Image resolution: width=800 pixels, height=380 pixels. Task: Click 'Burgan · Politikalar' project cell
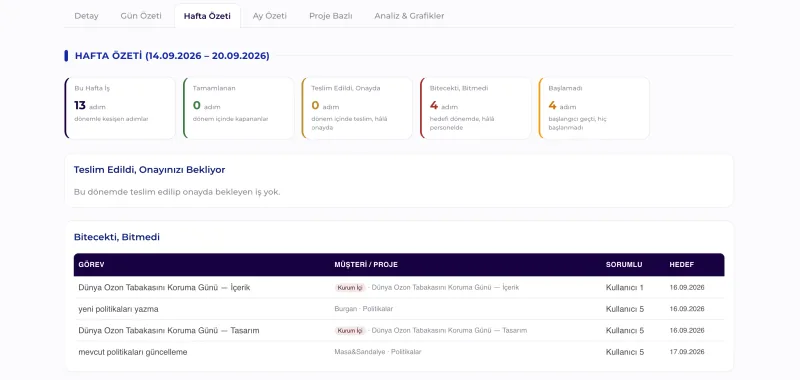[364, 309]
